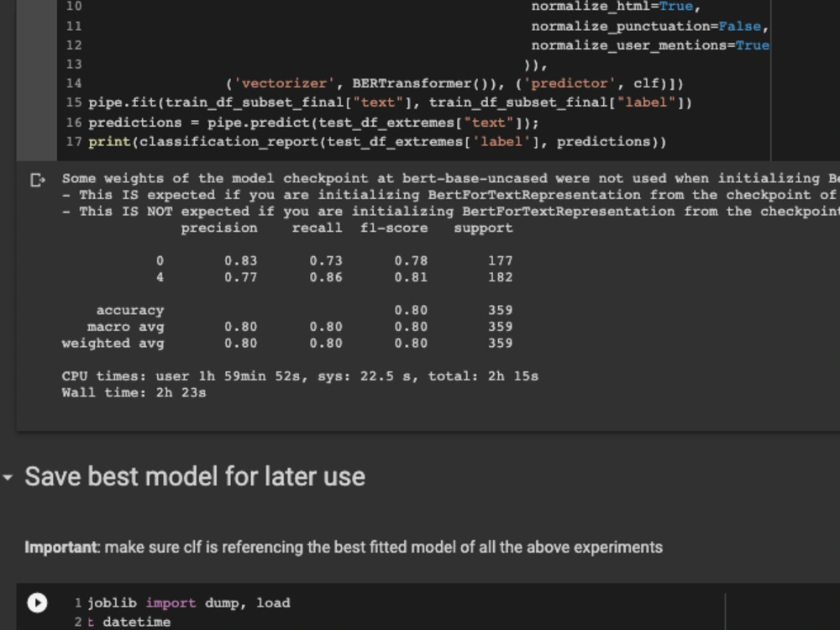The width and height of the screenshot is (840, 630).
Task: Click the output toggle icon beside results
Action: [x=38, y=180]
